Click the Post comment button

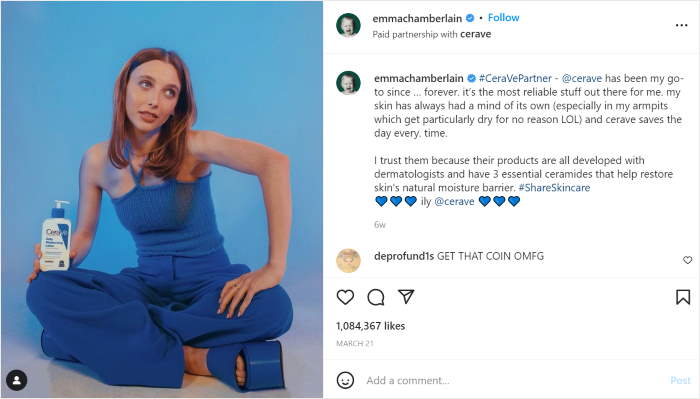point(680,381)
